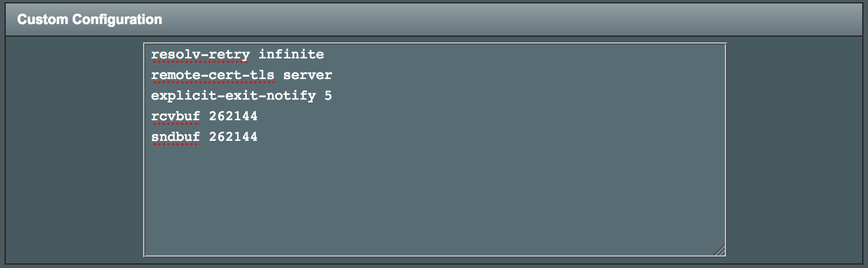Click the word "infinite" in the text box
The width and height of the screenshot is (868, 268).
click(291, 54)
